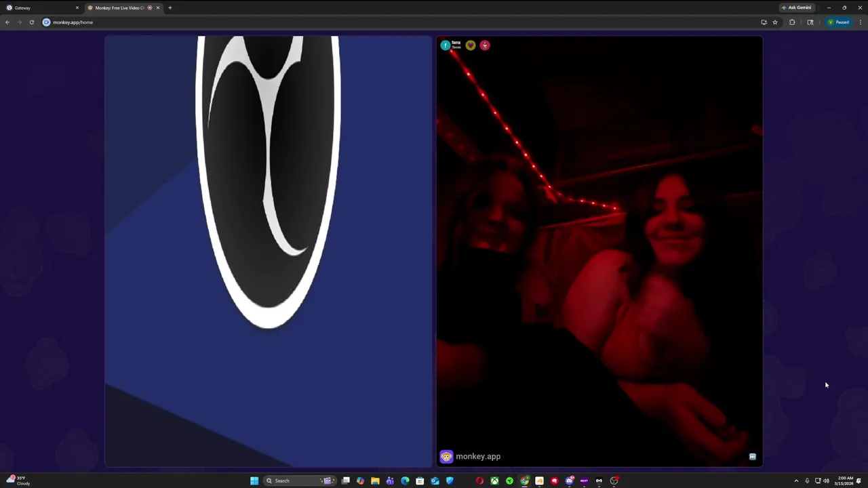Open the Xbox app from the taskbar
This screenshot has width=868, height=488.
[x=494, y=481]
